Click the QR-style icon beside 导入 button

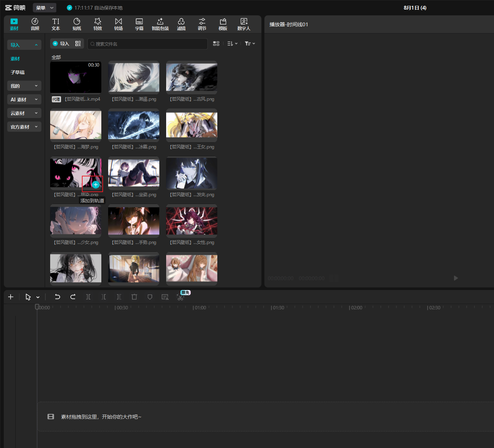(78, 44)
